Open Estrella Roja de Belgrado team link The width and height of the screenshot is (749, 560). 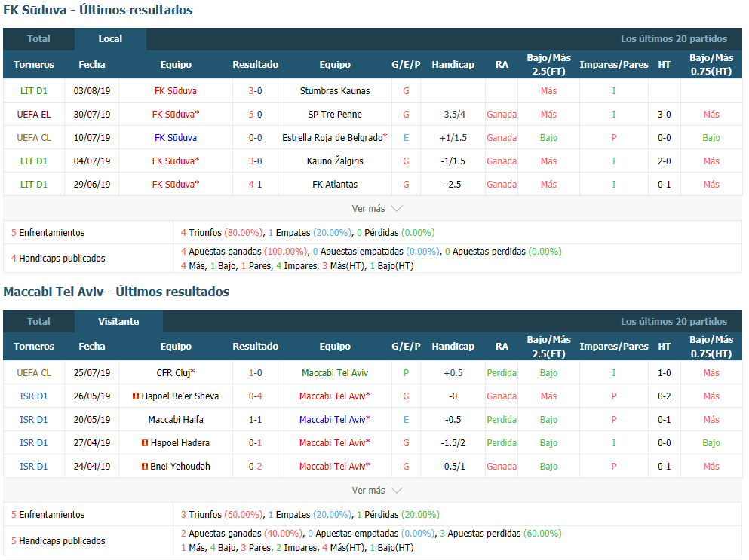pos(335,138)
